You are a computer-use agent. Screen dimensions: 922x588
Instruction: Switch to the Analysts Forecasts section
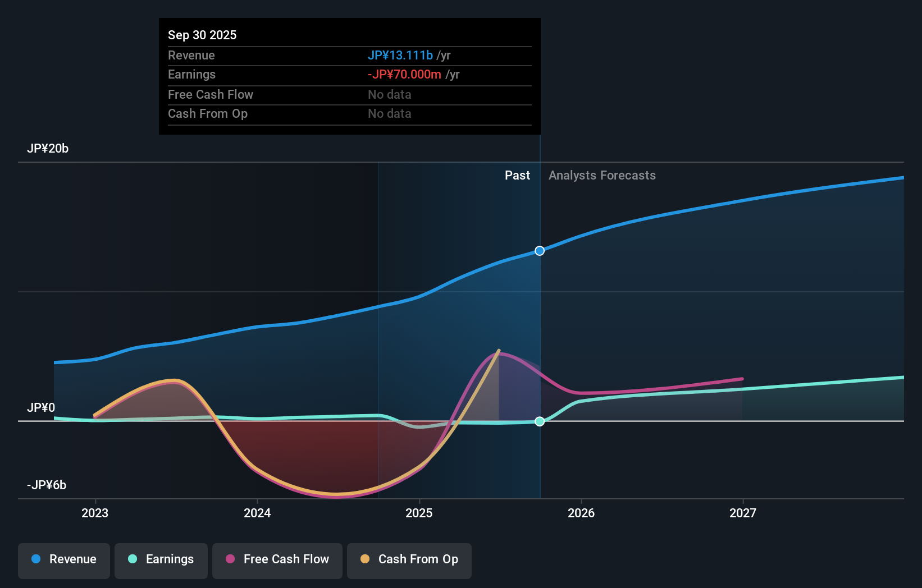[x=602, y=175]
